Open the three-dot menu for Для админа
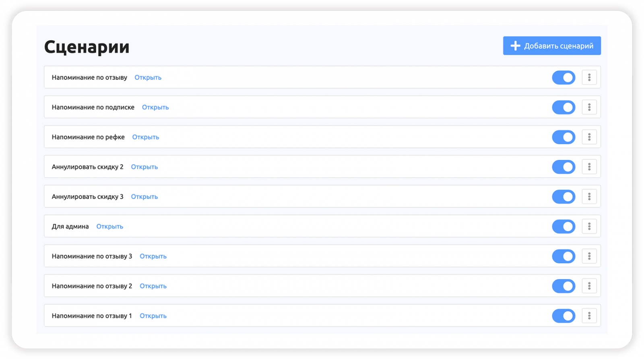The height and width of the screenshot is (359, 644). tap(589, 226)
